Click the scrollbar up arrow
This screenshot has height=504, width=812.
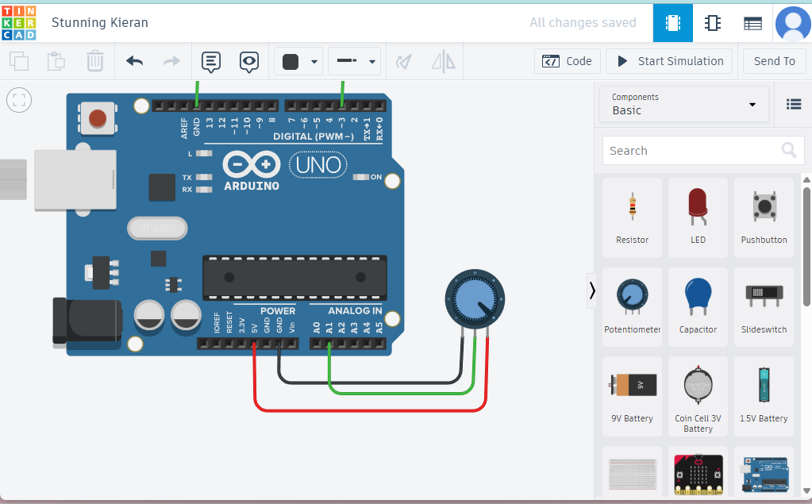[806, 179]
